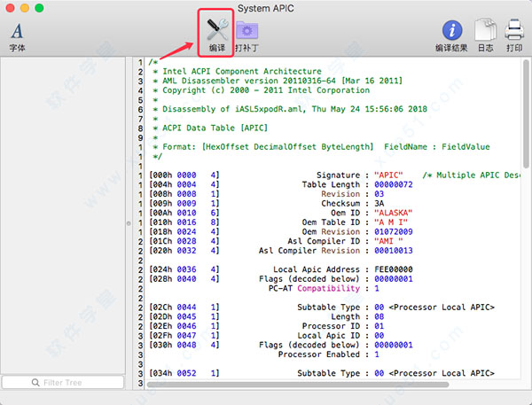The height and width of the screenshot is (405, 532).
Task: Click the Table Length value 00000072
Action: pos(394,184)
